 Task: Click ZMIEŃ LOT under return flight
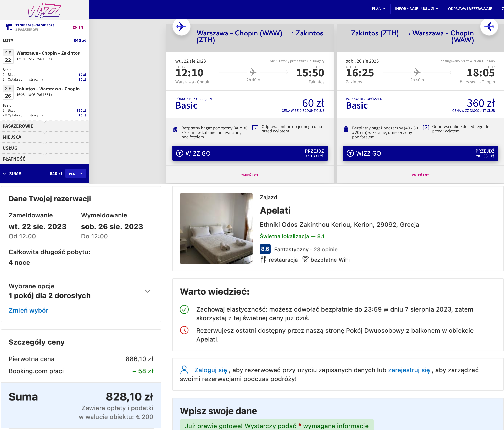420,175
